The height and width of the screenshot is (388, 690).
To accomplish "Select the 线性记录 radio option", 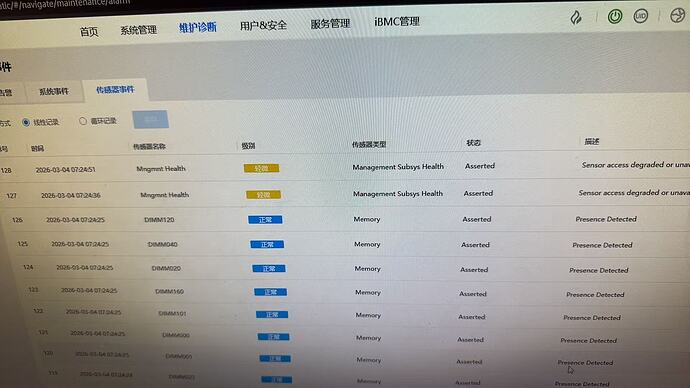I will (26, 122).
